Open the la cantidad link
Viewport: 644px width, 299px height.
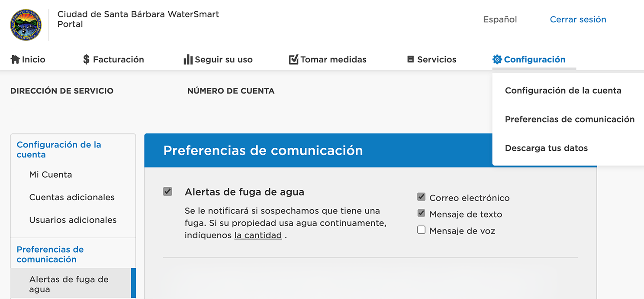coord(258,235)
